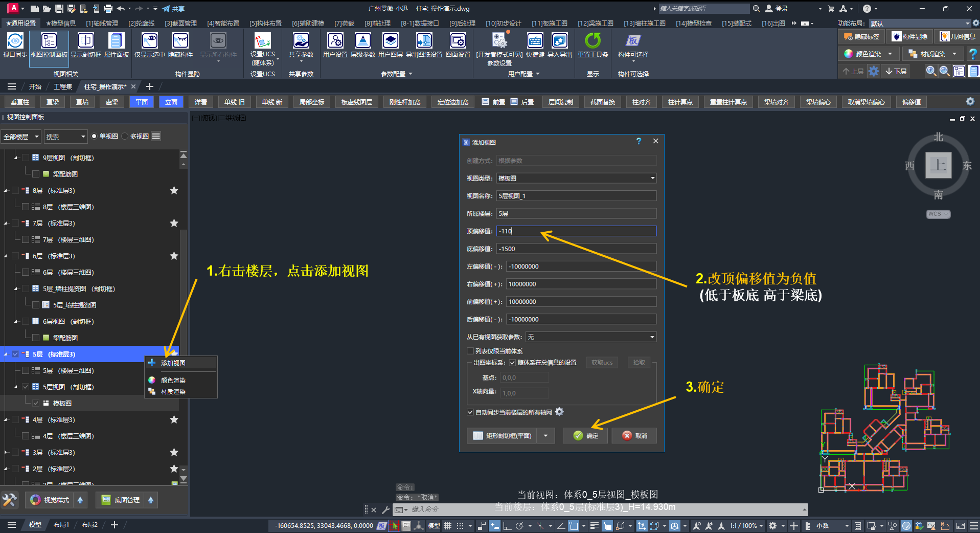Click the 构件可选择 icon
Screen dimensions: 980x533
pyautogui.click(x=633, y=41)
